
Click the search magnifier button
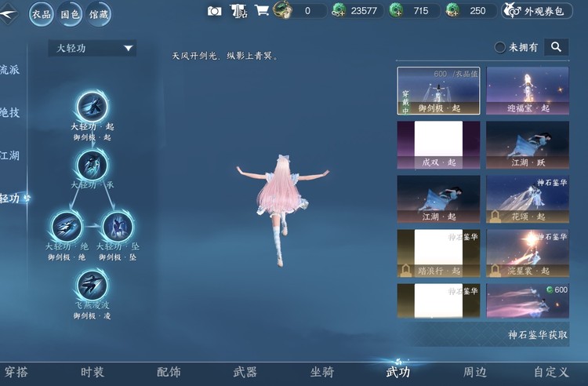pyautogui.click(x=556, y=47)
